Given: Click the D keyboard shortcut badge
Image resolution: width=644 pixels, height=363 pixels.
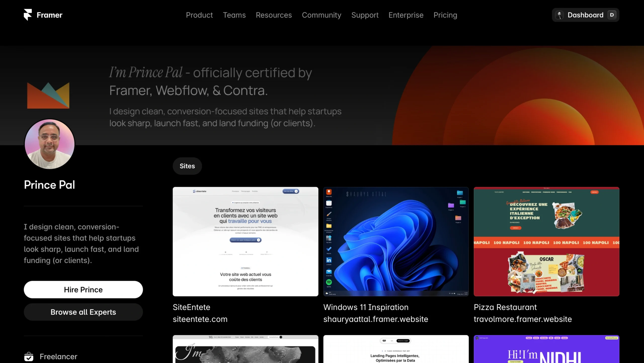Looking at the screenshot, I should click(612, 15).
